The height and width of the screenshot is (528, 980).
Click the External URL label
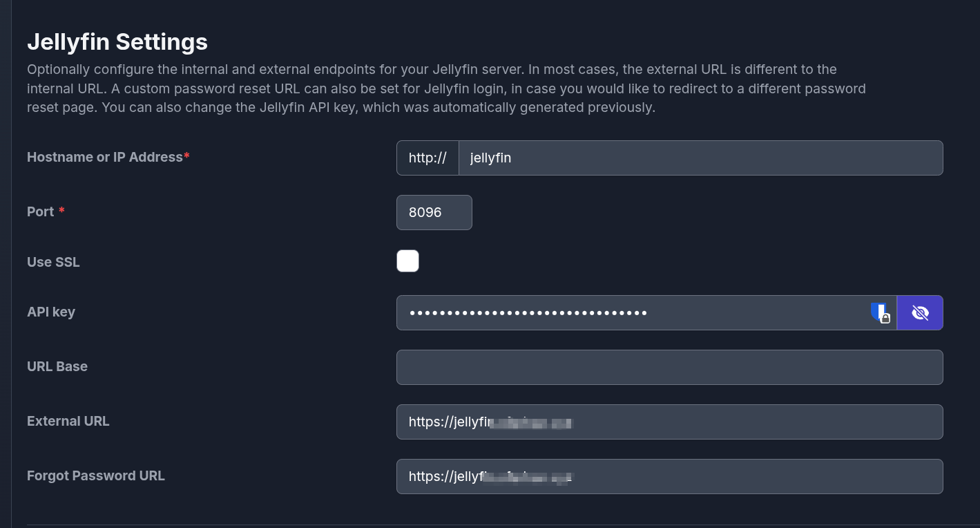point(68,421)
